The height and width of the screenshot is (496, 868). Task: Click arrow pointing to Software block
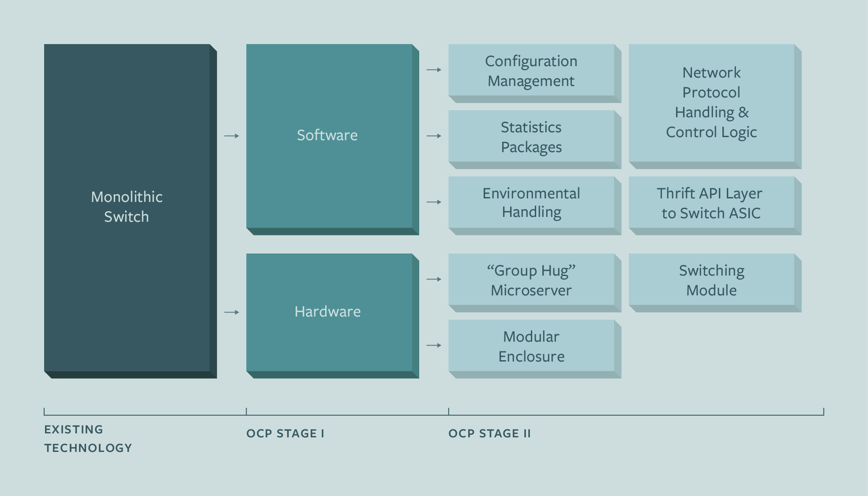(232, 136)
